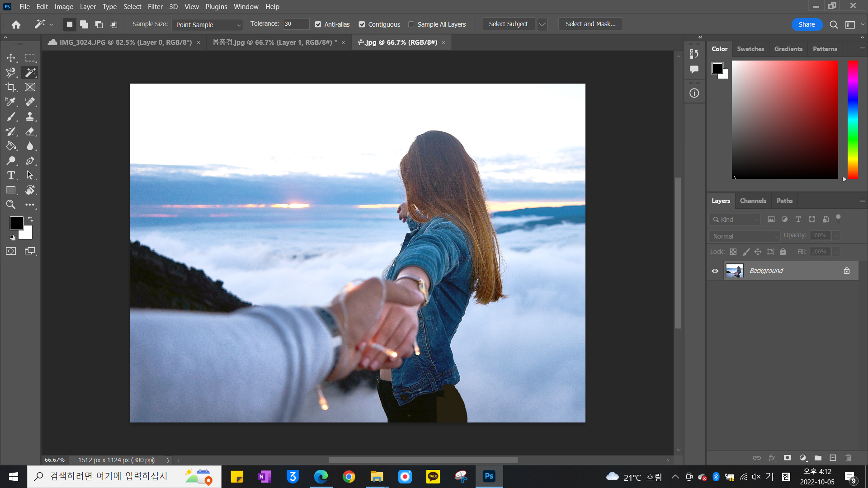This screenshot has height=488, width=868.
Task: Select the Crop tool
Action: point(11,87)
